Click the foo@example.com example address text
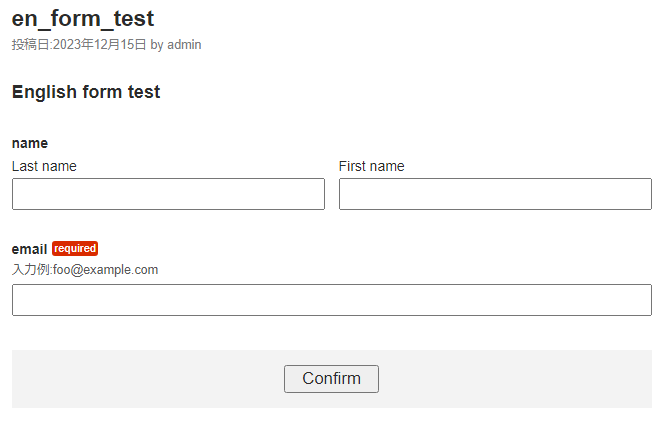This screenshot has width=665, height=421. pyautogui.click(x=106, y=270)
